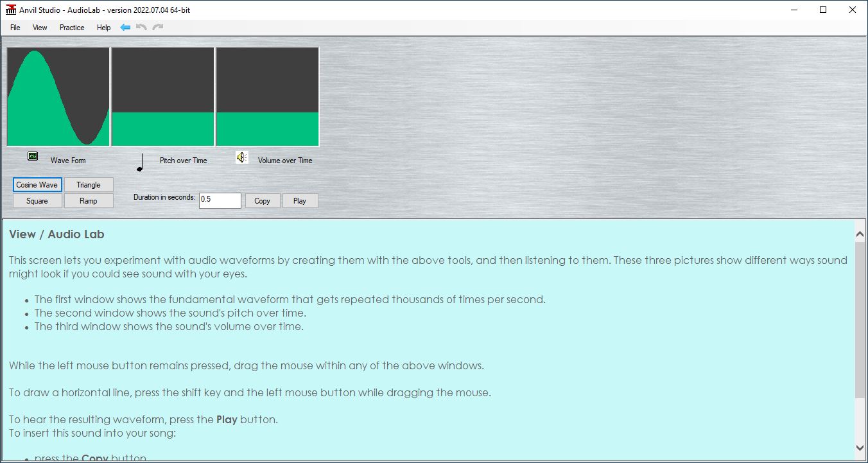
Task: Click the Play button
Action: [300, 201]
